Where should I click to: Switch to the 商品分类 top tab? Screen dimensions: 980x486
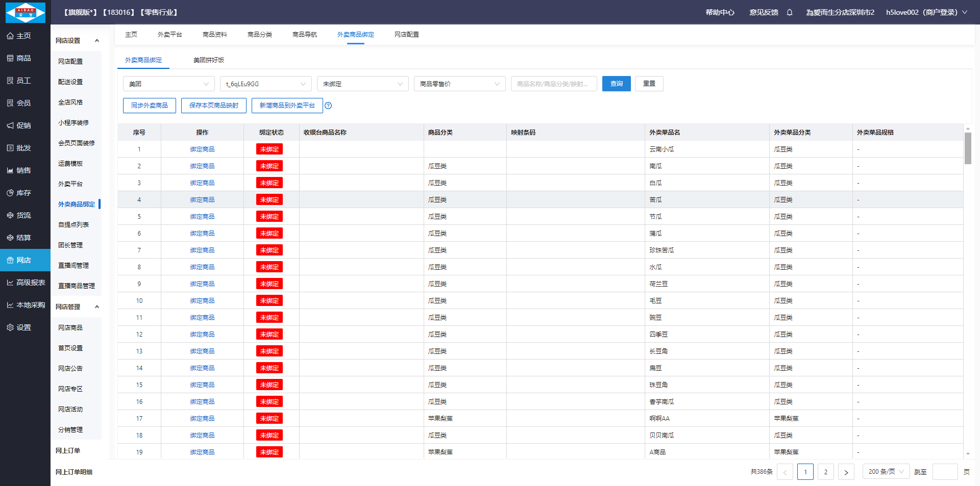pos(260,35)
